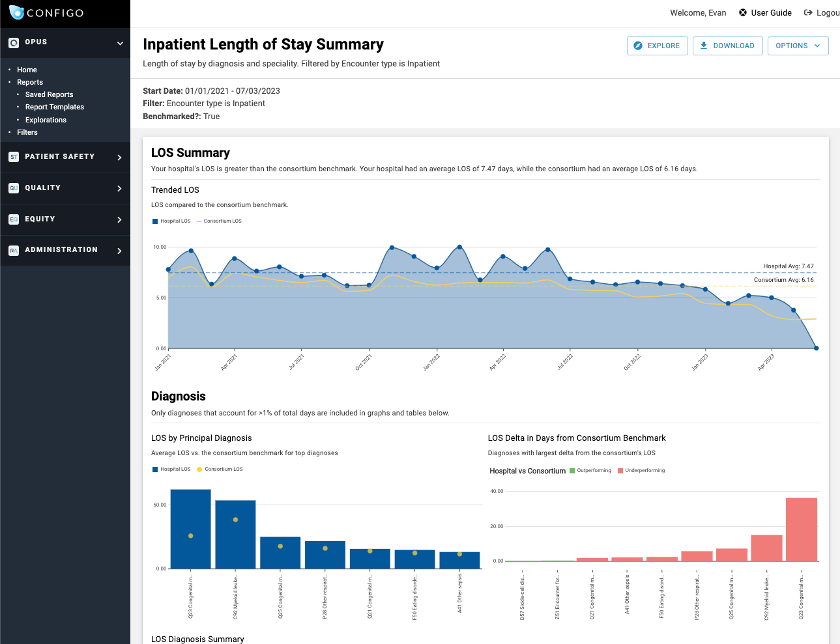Click the OPUS module icon
This screenshot has height=644, width=840.
tap(14, 43)
